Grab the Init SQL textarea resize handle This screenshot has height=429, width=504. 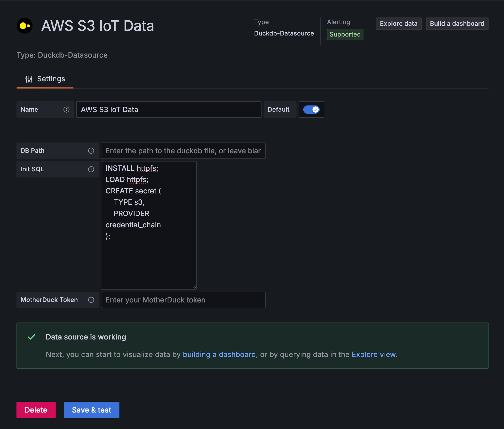[194, 287]
